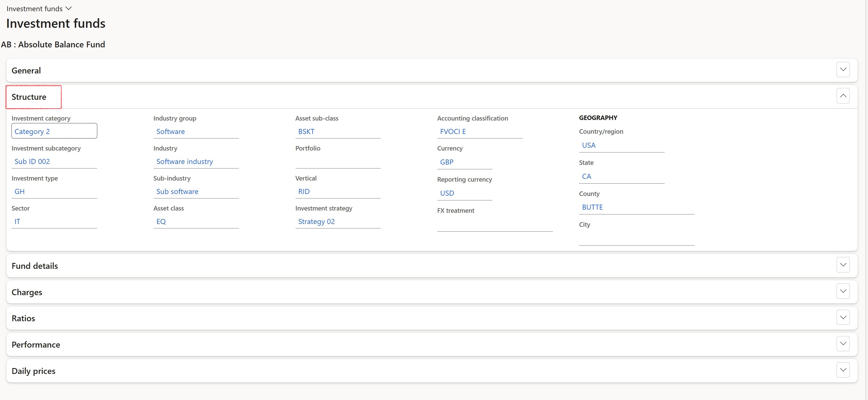
Task: Click the empty Portfolio field
Action: coord(338,161)
